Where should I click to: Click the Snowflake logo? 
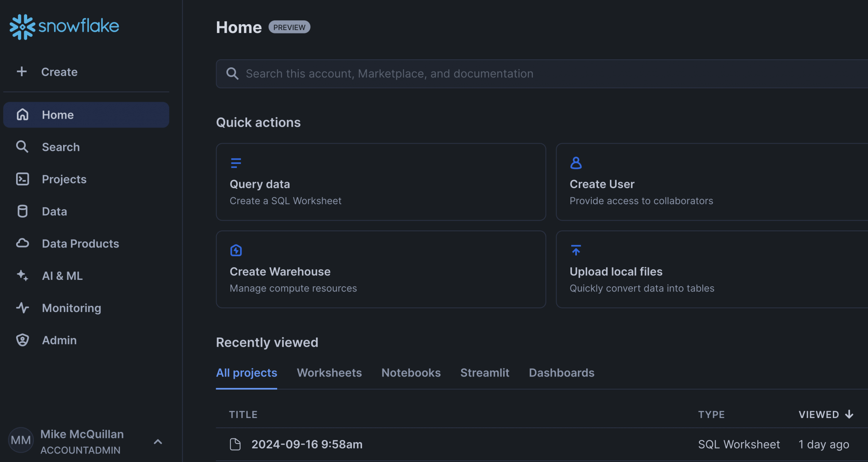[x=64, y=27]
